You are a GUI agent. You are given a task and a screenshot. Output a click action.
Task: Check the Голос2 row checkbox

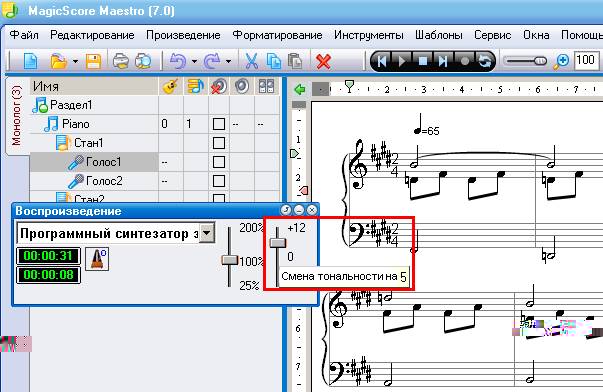tap(218, 181)
